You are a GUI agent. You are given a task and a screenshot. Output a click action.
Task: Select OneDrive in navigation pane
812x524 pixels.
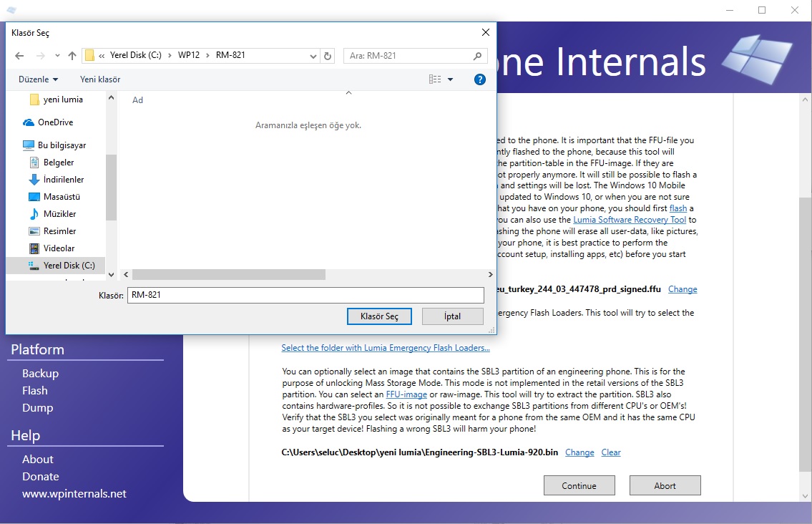click(x=48, y=122)
